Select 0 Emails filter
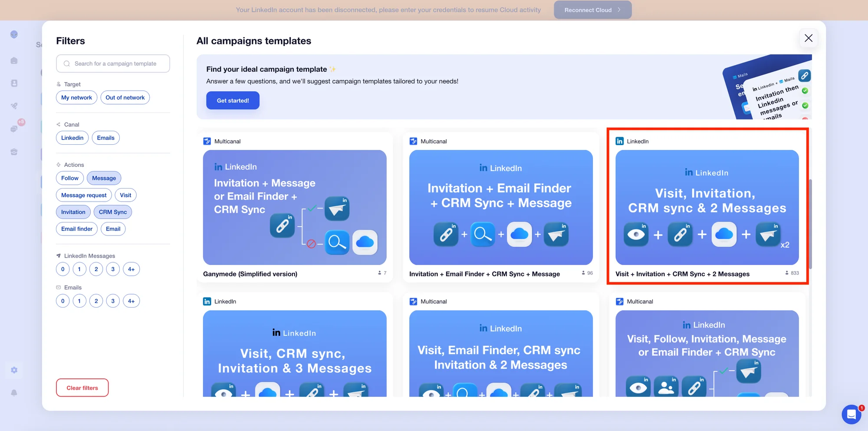The height and width of the screenshot is (431, 868). point(62,301)
